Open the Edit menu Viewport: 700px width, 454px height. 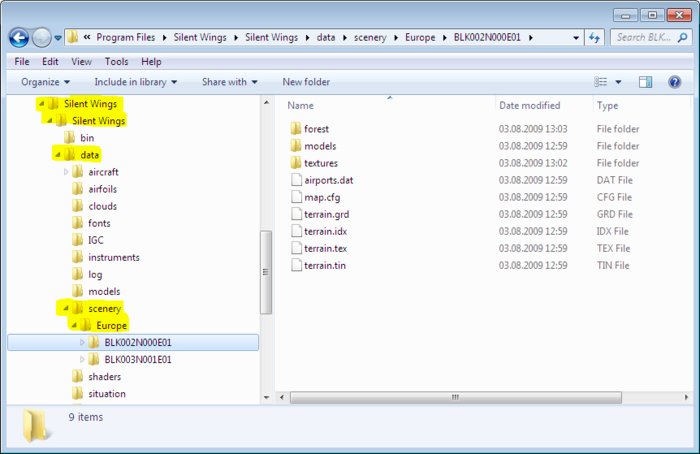click(50, 62)
